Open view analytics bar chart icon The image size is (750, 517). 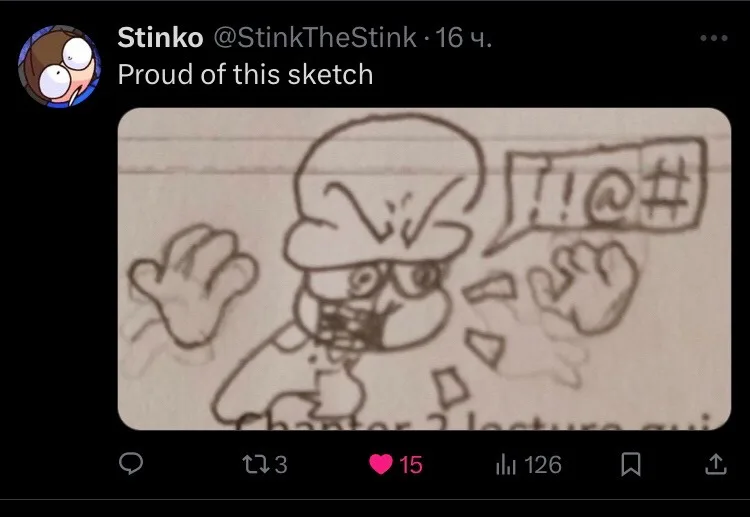tap(506, 464)
